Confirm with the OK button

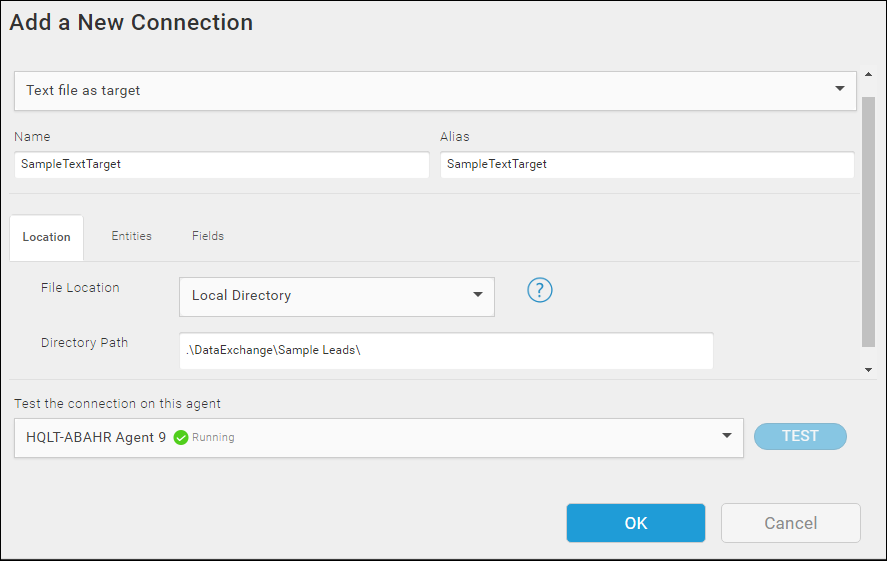(x=636, y=523)
